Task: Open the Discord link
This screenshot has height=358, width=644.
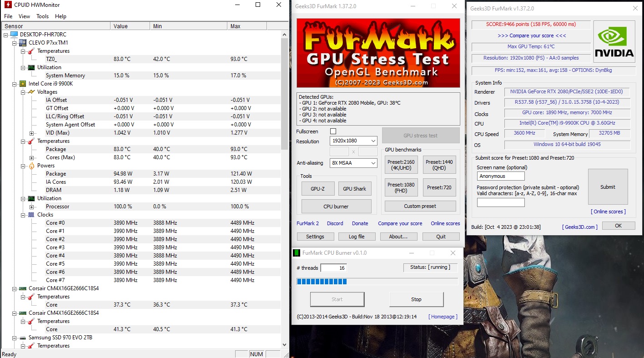Action: pyautogui.click(x=335, y=223)
